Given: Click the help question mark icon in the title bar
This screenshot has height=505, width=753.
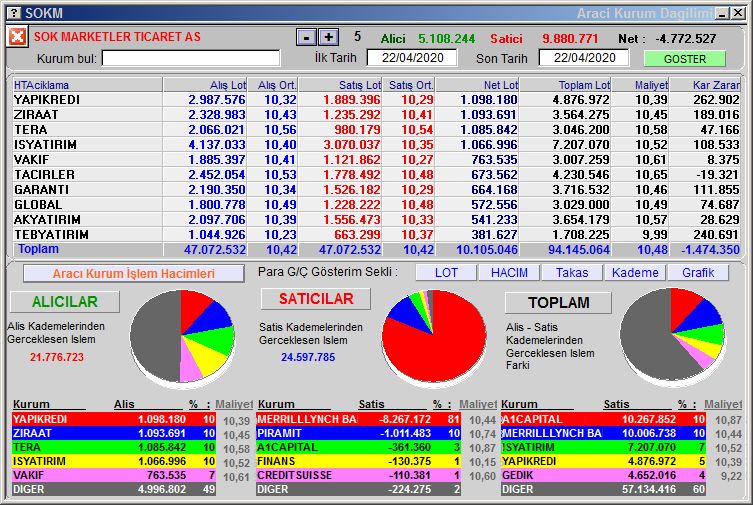Looking at the screenshot, I should point(14,13).
